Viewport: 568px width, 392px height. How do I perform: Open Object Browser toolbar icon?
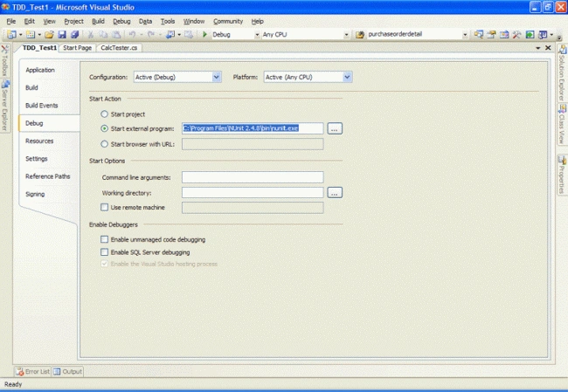click(x=504, y=34)
